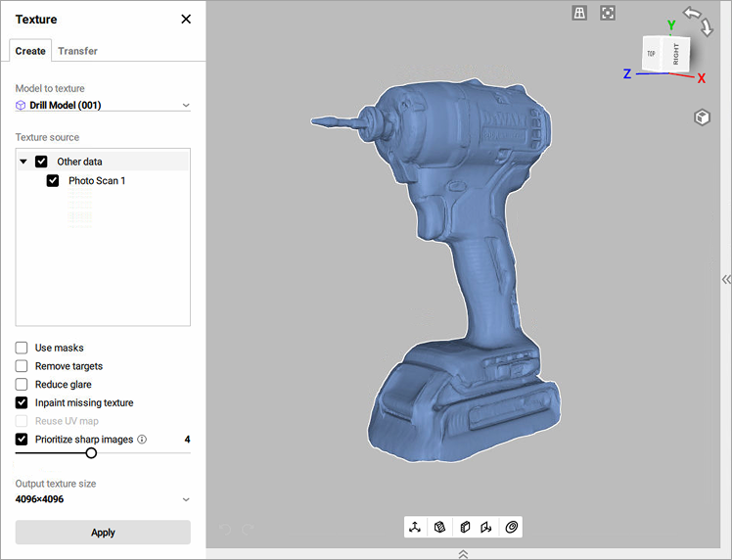
Task: Click the rotate-view arrows icon
Action: (x=698, y=21)
